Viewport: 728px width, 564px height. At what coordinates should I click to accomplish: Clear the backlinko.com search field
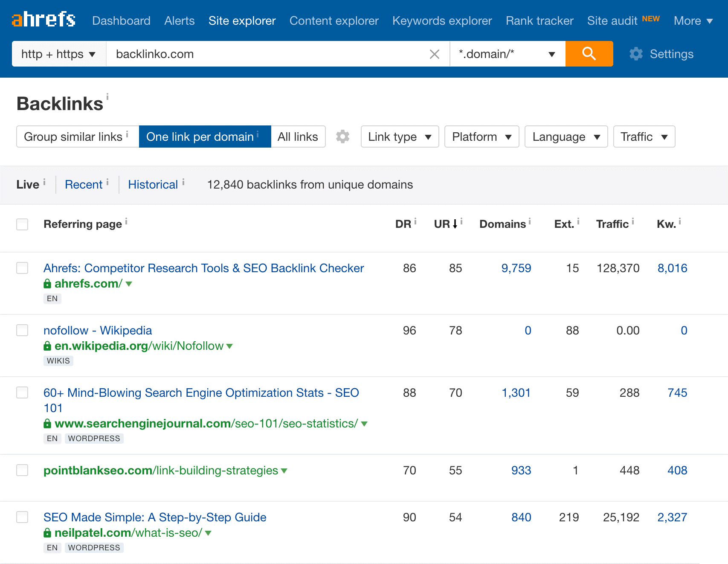(x=434, y=54)
